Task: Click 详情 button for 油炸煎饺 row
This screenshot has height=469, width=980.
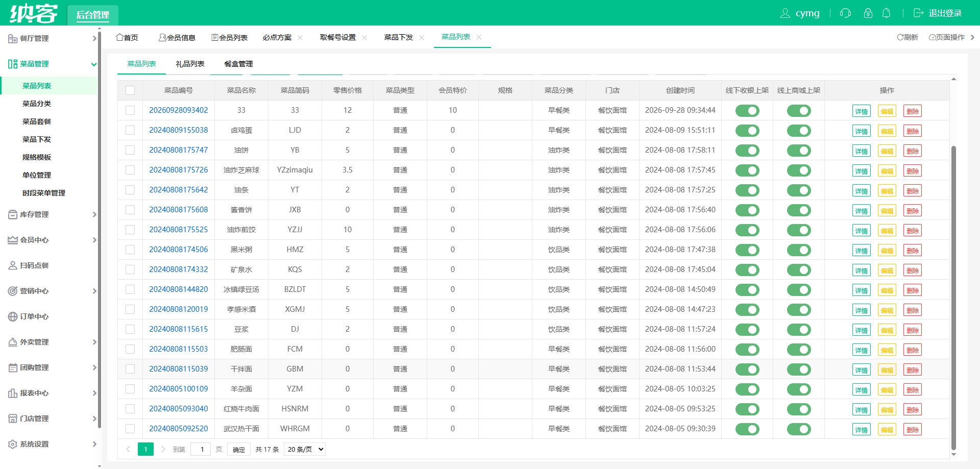Action: point(862,231)
